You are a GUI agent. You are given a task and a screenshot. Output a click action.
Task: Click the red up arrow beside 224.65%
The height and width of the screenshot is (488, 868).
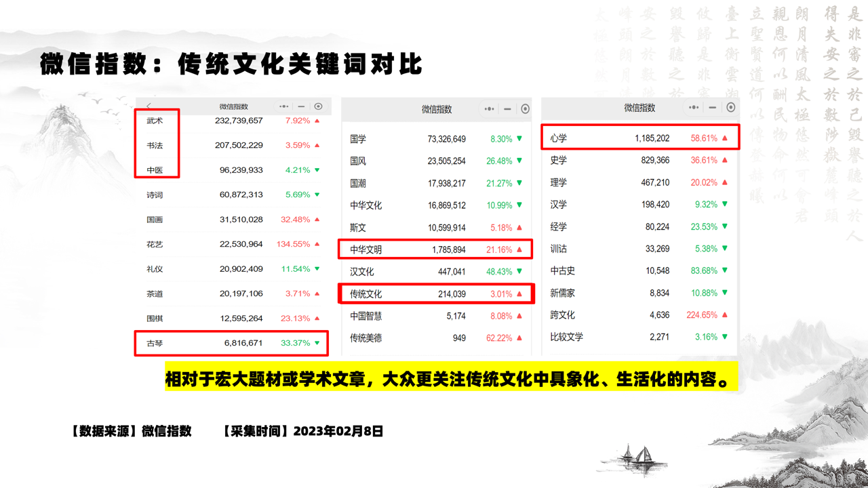coord(724,314)
